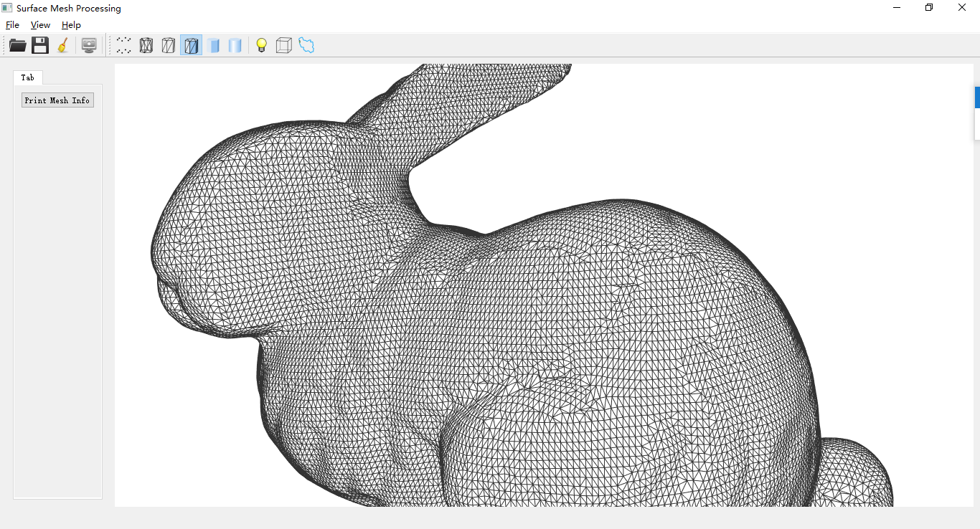Click the Print Mesh Info button
980x529 pixels.
(57, 100)
